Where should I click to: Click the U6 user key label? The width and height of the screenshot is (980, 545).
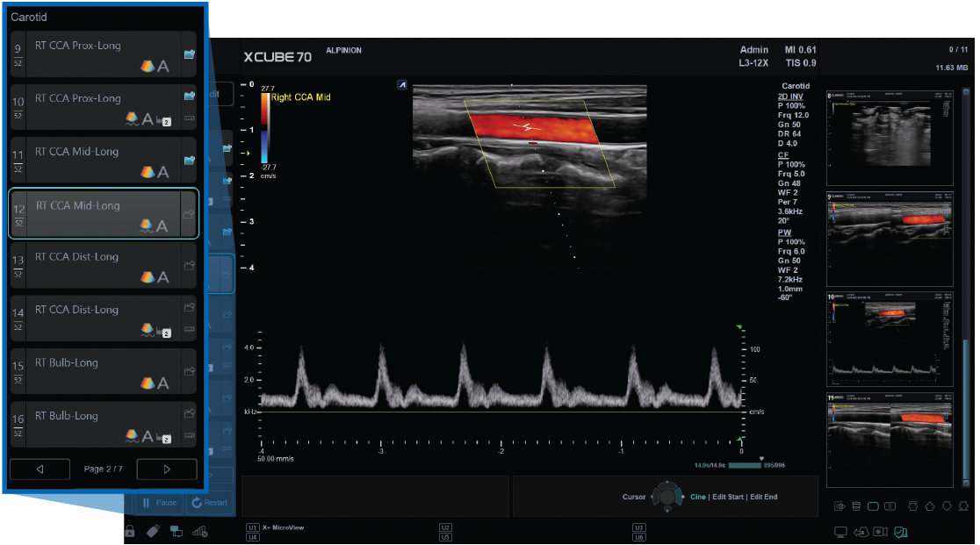point(638,537)
